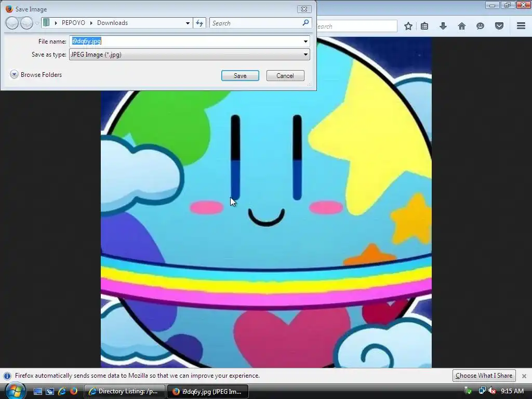Screen dimensions: 532x399
Task: Launch Firefox from quick launch
Action: 73,391
